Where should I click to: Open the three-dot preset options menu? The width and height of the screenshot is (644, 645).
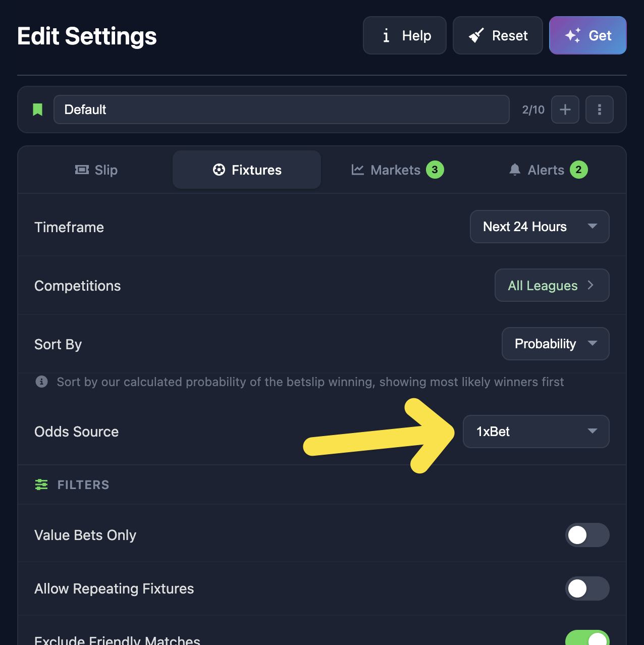coord(599,110)
